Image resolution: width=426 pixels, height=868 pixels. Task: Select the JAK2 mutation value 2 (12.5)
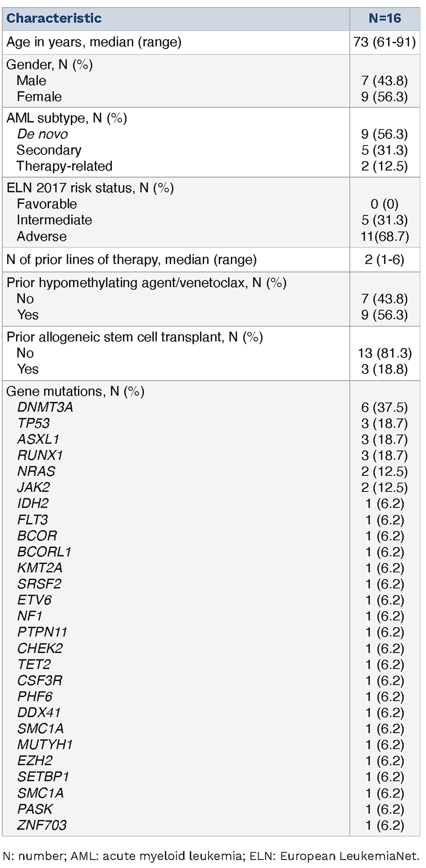[384, 488]
